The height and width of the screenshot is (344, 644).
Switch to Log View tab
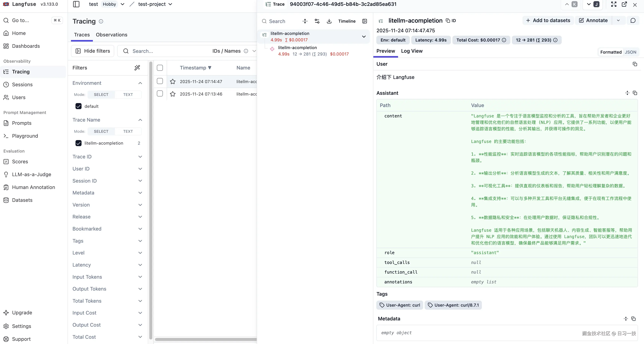[x=411, y=51]
